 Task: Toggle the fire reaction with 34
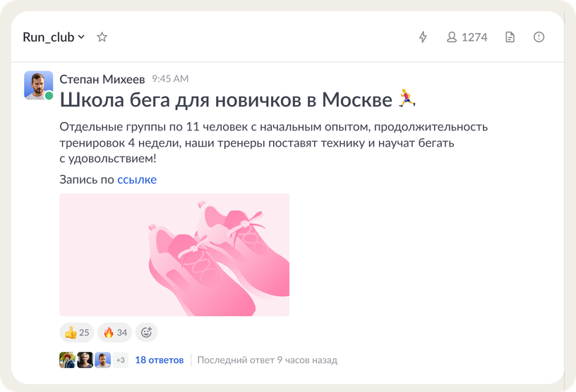(114, 333)
